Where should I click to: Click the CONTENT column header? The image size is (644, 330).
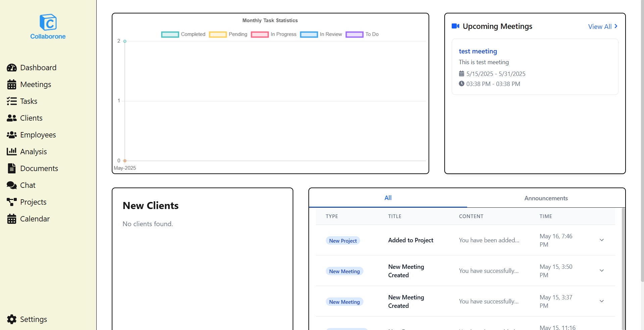(x=471, y=216)
